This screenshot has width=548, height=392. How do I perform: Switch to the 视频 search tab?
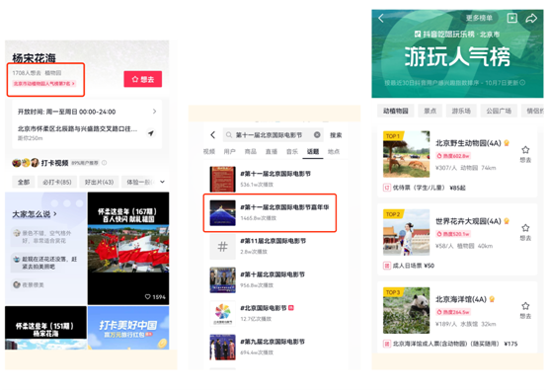tap(209, 151)
